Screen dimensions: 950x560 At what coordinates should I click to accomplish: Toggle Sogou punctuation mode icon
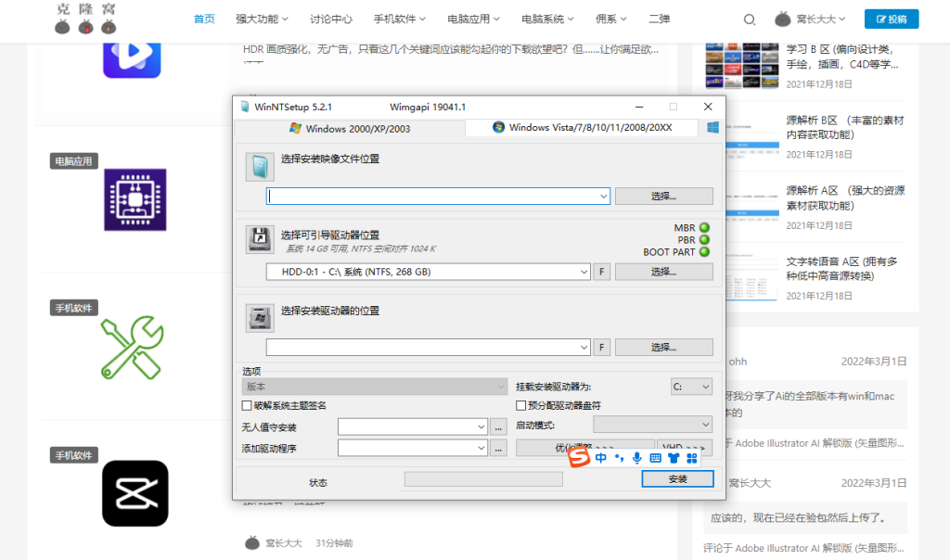(619, 458)
